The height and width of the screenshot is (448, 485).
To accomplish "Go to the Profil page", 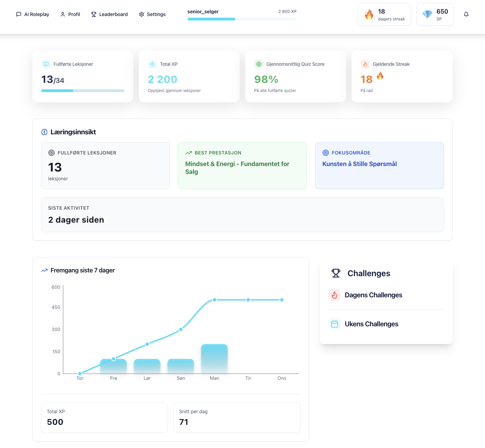I will pos(70,14).
